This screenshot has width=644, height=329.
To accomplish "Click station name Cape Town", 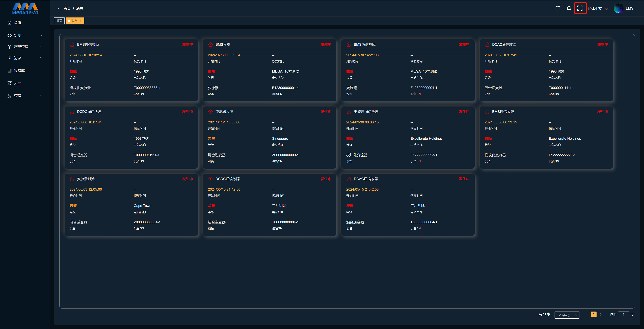I will 142,206.
